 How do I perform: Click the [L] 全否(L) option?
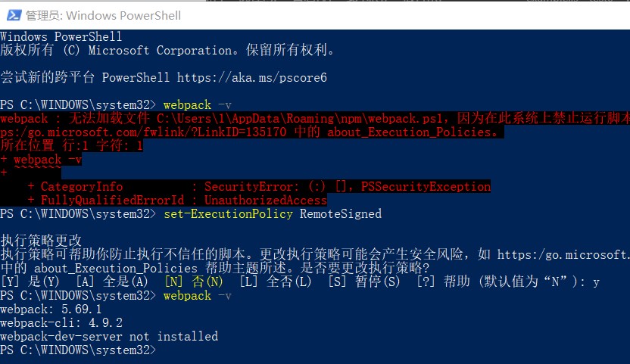pos(276,282)
